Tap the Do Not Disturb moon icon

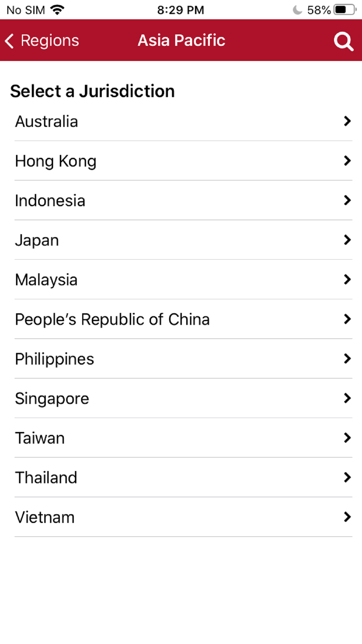[297, 10]
